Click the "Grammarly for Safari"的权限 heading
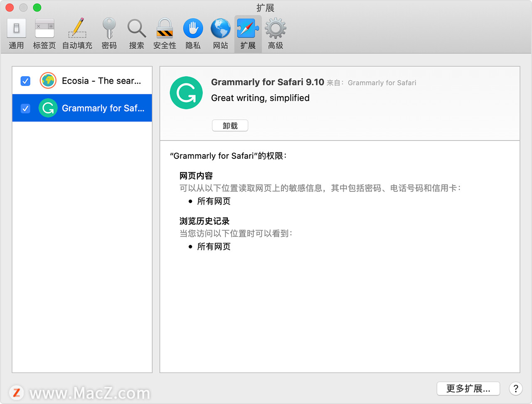The height and width of the screenshot is (404, 532). click(x=228, y=156)
